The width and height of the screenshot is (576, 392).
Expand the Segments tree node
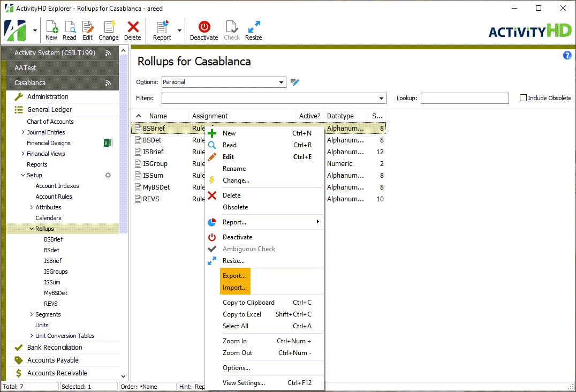[32, 314]
